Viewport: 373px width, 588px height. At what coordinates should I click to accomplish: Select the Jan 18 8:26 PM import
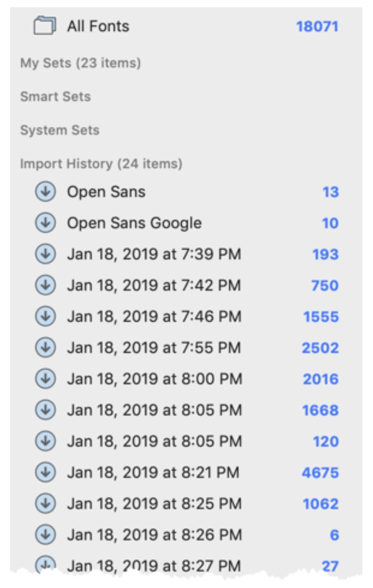click(153, 535)
